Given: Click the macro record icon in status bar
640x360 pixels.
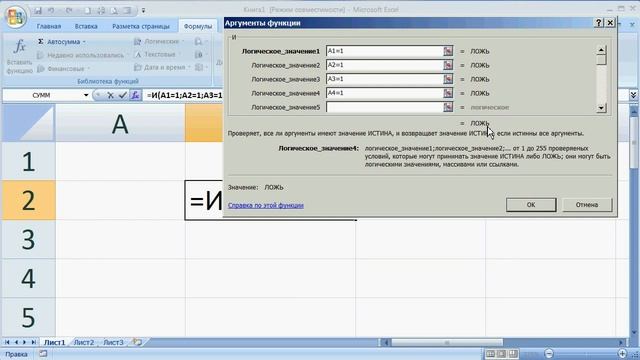Looking at the screenshot, I should [43, 354].
